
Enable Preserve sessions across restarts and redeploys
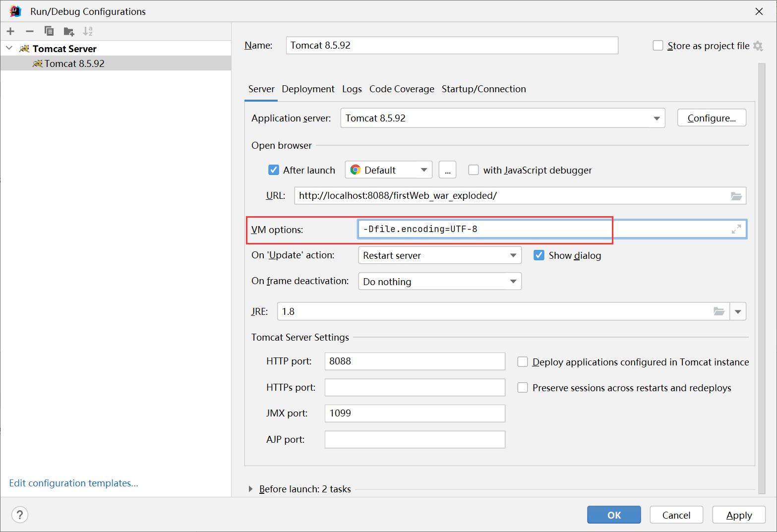point(523,388)
